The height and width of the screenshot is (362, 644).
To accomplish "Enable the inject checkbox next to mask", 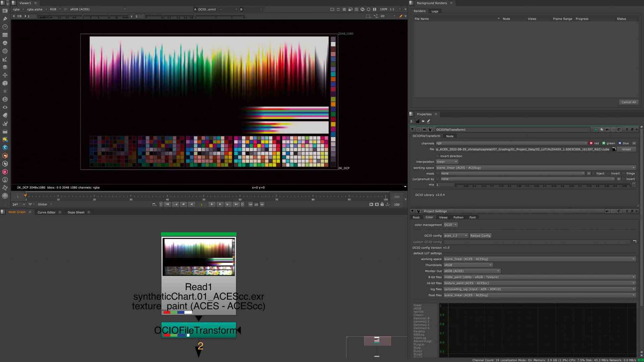I will click(x=595, y=173).
